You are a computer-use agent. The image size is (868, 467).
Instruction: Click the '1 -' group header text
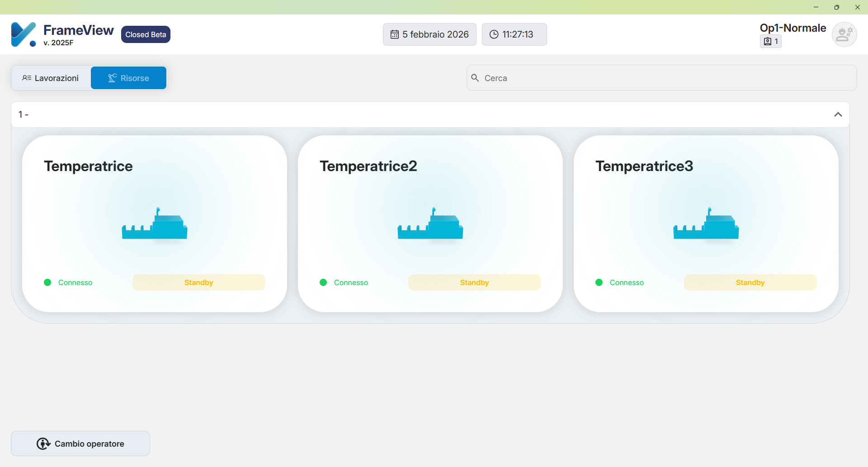(24, 114)
